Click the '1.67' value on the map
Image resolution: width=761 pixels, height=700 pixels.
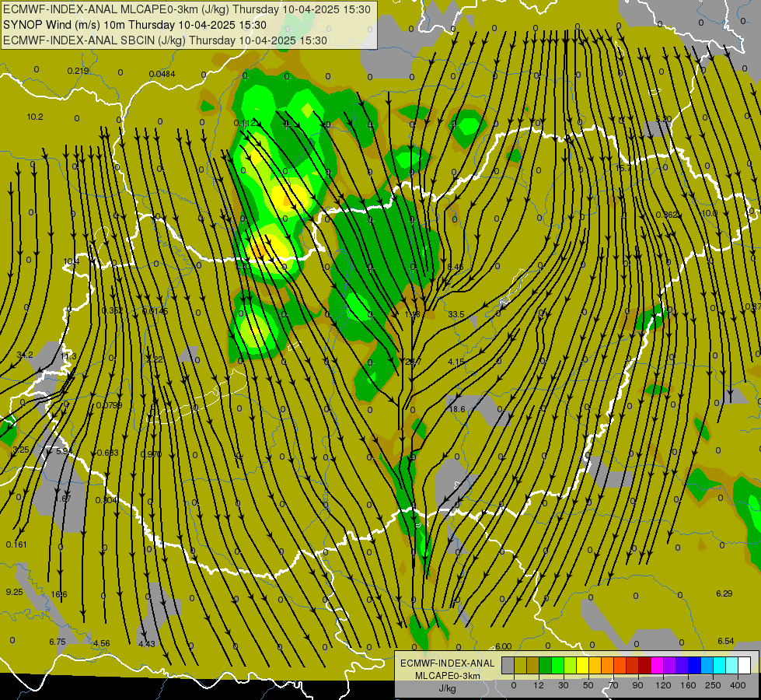point(63,499)
